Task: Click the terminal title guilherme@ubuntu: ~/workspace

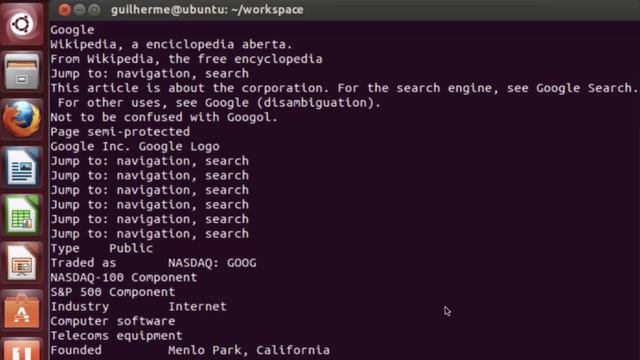Action: (207, 9)
